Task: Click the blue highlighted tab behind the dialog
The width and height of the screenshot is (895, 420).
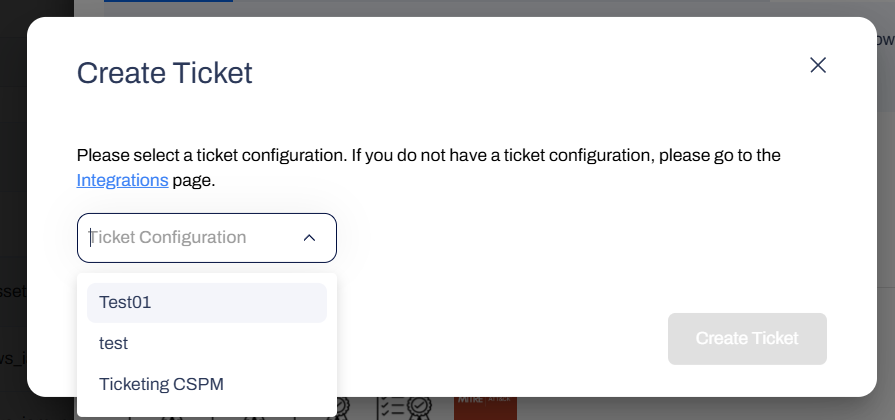Action: tap(168, 4)
